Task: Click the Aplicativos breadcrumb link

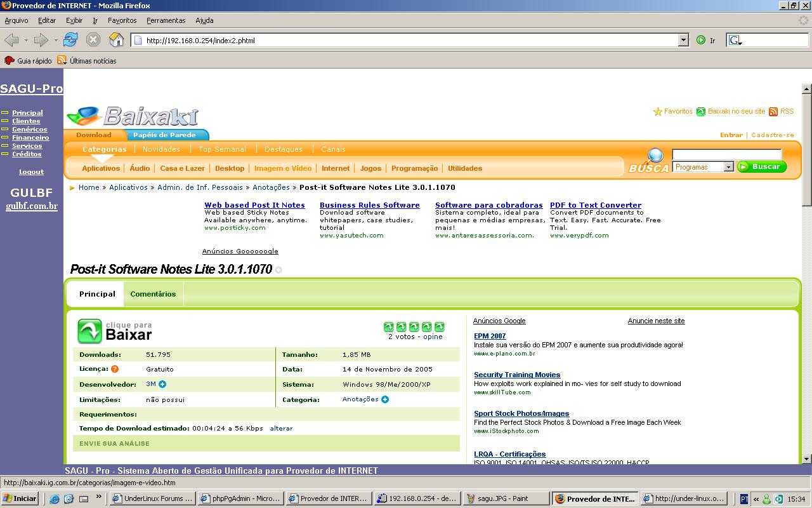Action: 128,187
